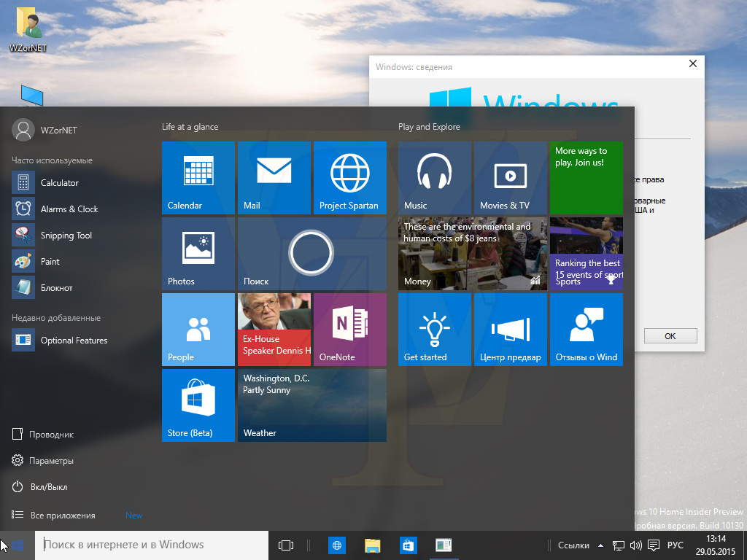The width and height of the screenshot is (747, 560).
Task: Switch to the active winver taskbar app
Action: (x=444, y=545)
